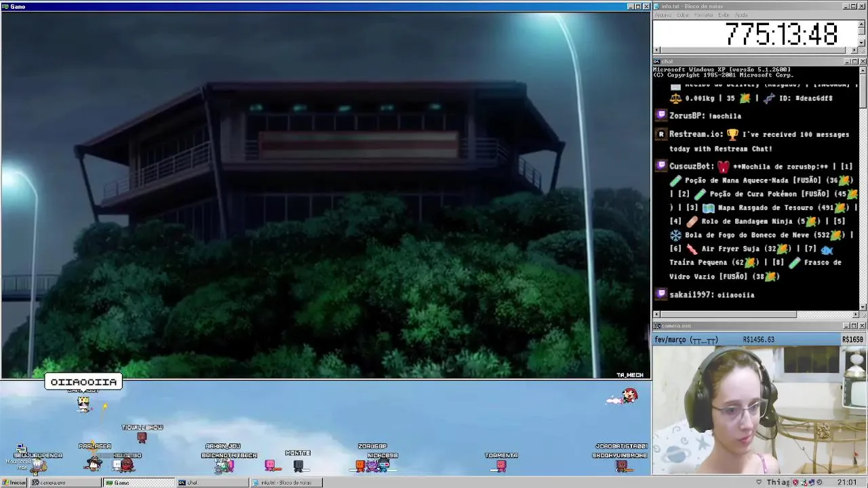868x488 pixels.
Task: Click the ARKAN_JOU character sprite
Action: click(x=223, y=465)
